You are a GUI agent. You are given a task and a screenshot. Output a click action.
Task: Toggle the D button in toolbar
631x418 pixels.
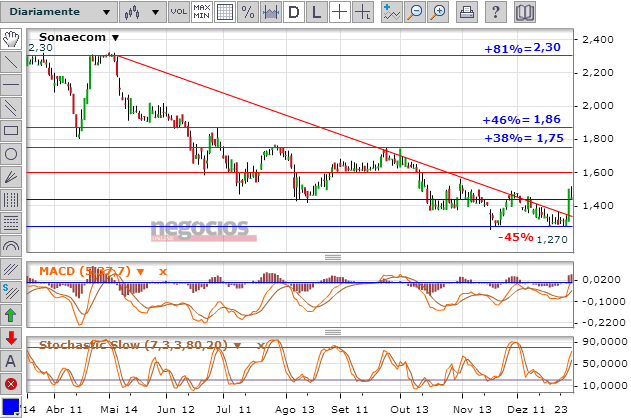(x=294, y=12)
